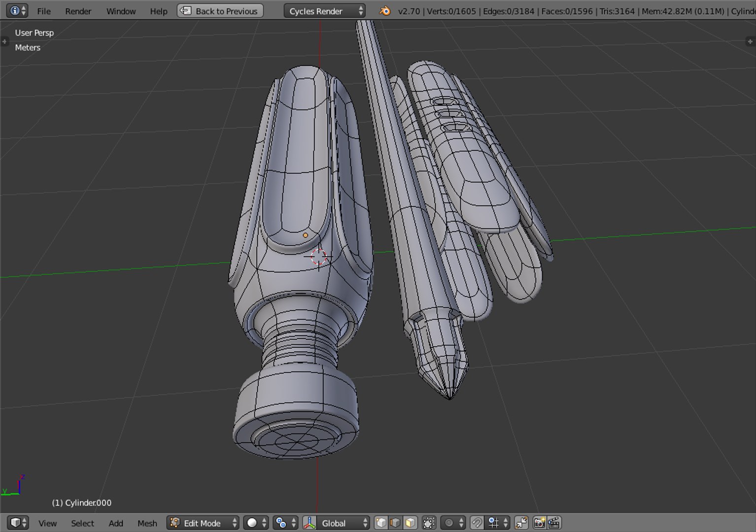Open the Edit Mode dropdown
756x532 pixels.
point(203,523)
